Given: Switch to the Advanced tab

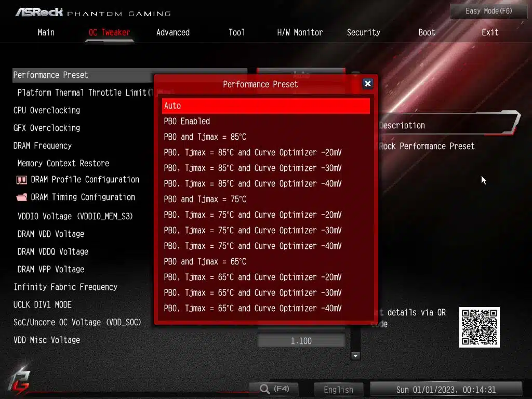Looking at the screenshot, I should point(173,32).
